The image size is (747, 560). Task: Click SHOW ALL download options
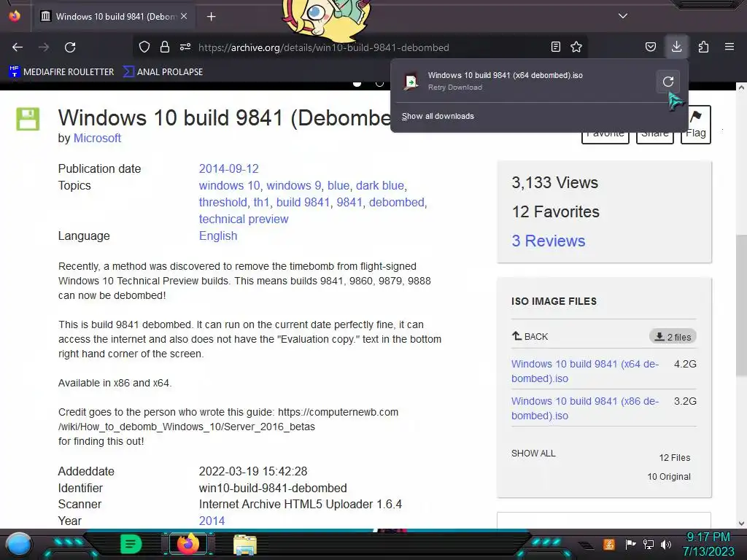533,454
